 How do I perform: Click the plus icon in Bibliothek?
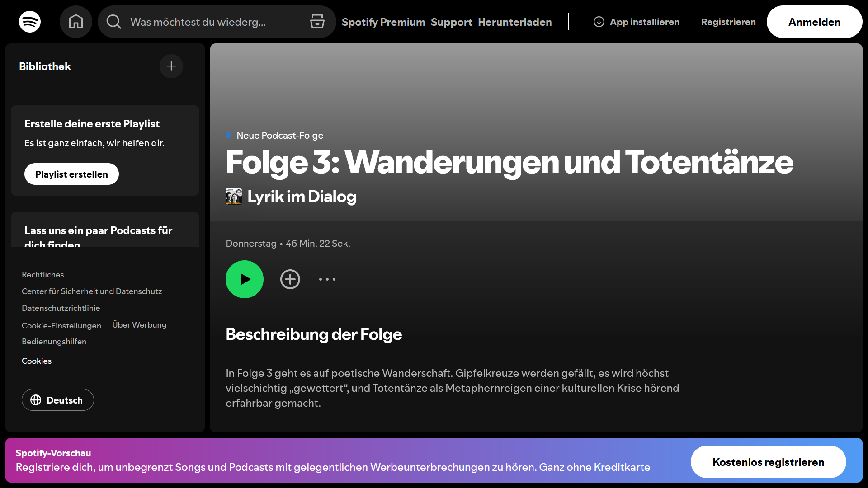click(171, 66)
